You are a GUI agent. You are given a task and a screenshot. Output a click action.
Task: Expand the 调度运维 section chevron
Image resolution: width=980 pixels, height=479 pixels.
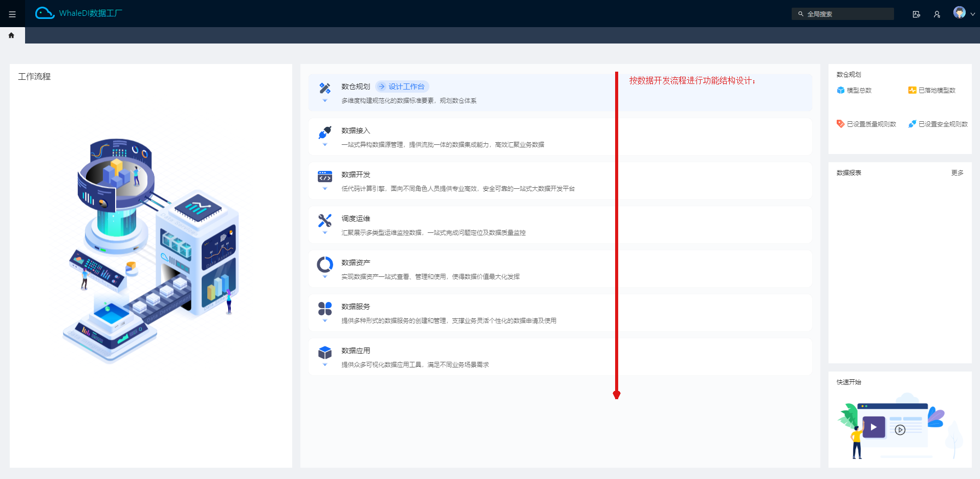(x=325, y=233)
